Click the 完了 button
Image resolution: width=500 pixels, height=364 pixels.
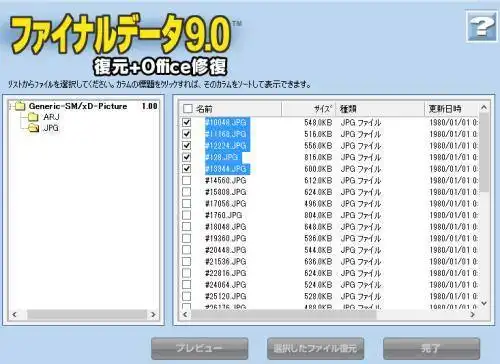[431, 348]
